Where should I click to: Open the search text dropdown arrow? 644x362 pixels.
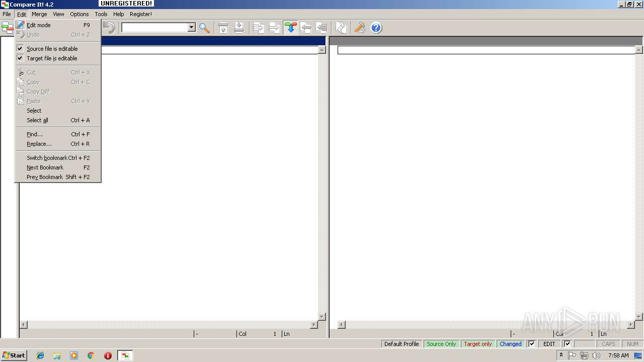(x=191, y=28)
